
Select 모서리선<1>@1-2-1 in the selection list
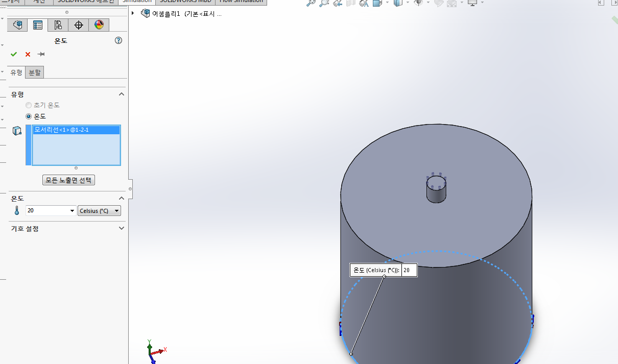(x=76, y=130)
